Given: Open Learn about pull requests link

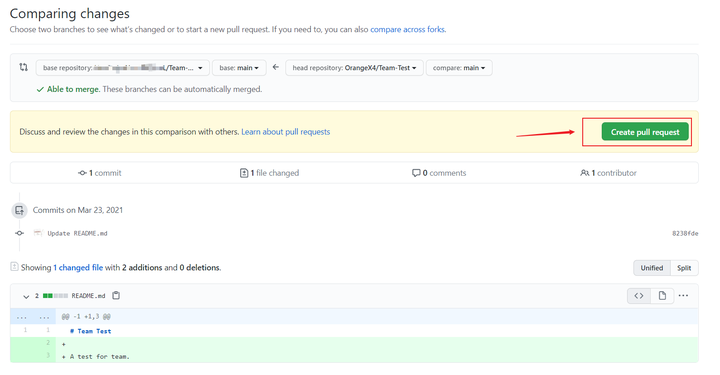Looking at the screenshot, I should [x=286, y=132].
